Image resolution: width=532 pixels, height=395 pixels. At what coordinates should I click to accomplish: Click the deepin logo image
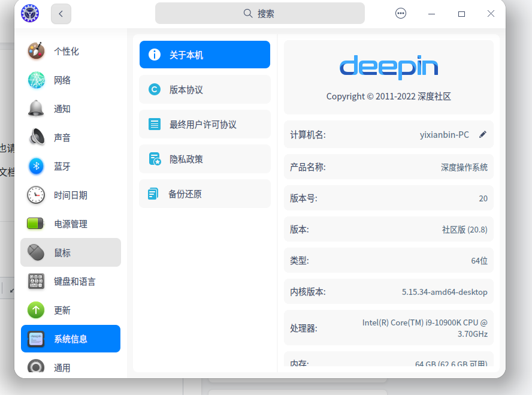[389, 67]
